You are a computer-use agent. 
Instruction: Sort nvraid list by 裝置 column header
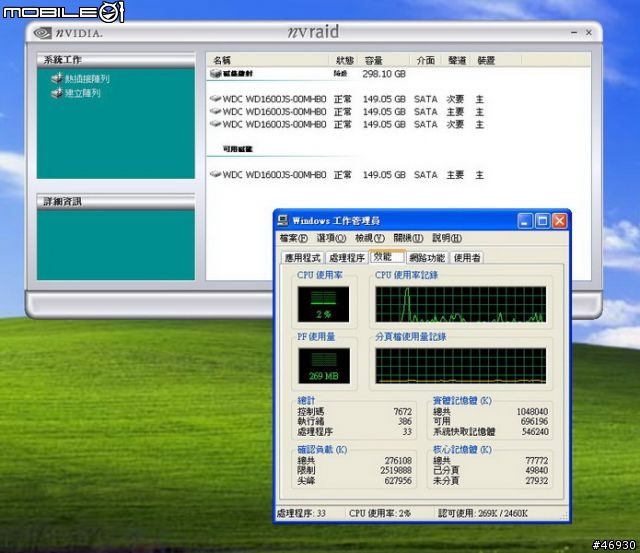click(496, 60)
